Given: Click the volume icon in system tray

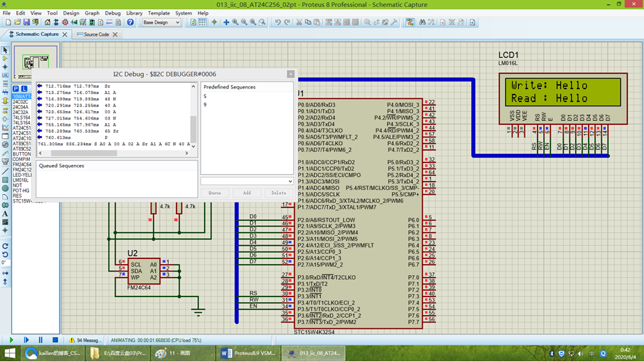Looking at the screenshot, I should [580, 354].
